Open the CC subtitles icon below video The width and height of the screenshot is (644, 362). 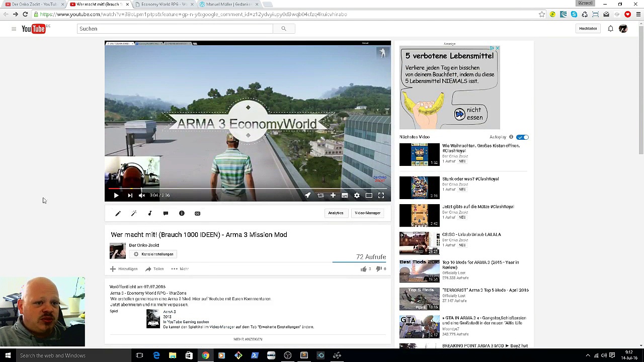coord(197,213)
